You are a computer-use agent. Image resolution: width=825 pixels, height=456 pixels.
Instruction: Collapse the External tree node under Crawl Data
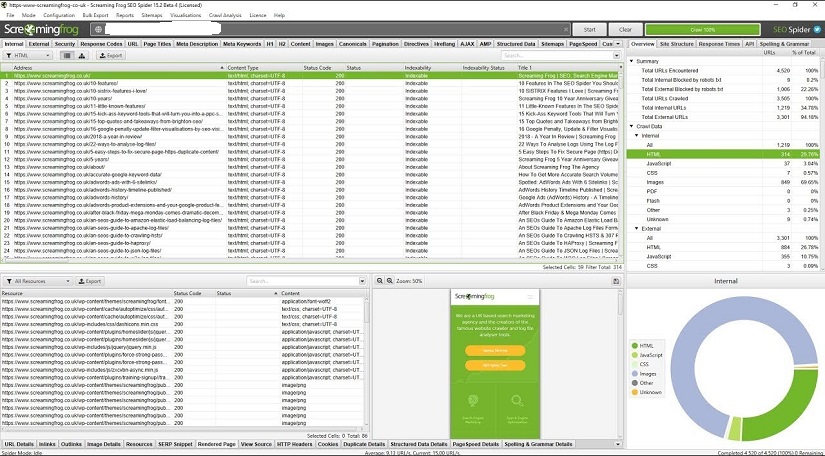(x=637, y=229)
